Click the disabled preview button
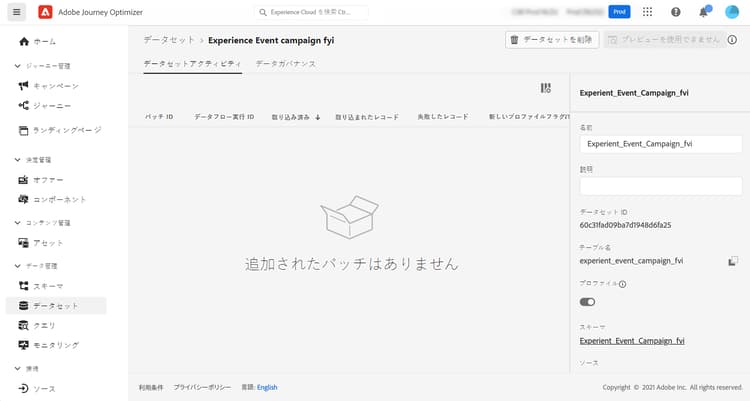The image size is (750, 401). 664,40
